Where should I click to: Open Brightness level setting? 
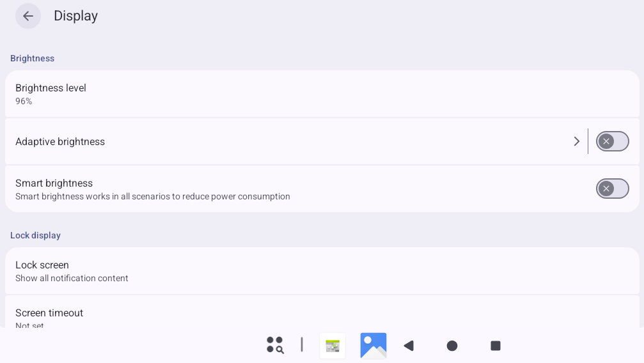click(x=322, y=94)
